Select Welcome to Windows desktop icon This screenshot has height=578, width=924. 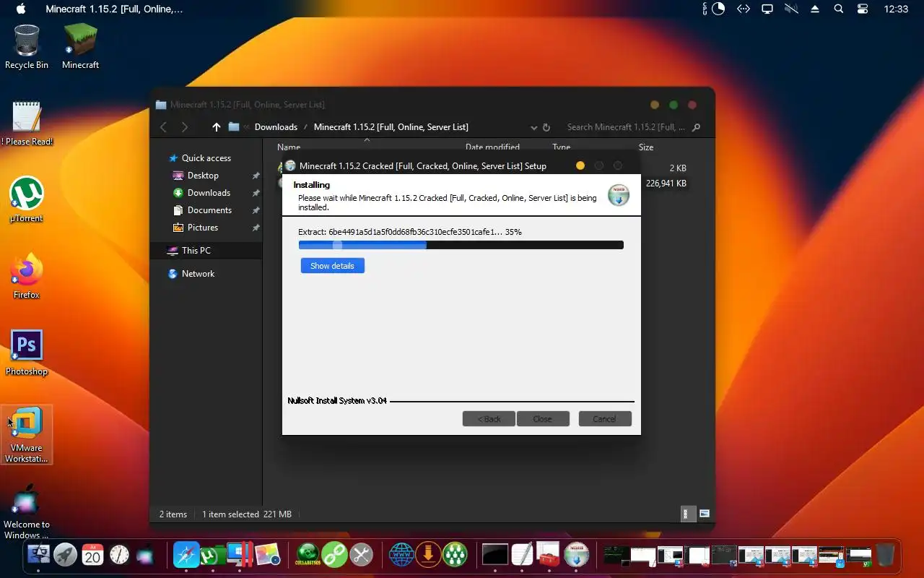coord(27,512)
